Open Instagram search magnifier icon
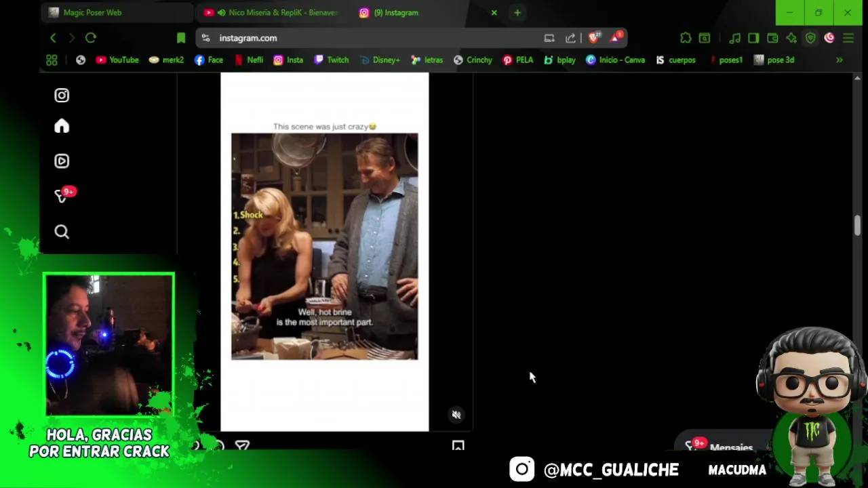Screen dimensions: 868x488 point(62,232)
